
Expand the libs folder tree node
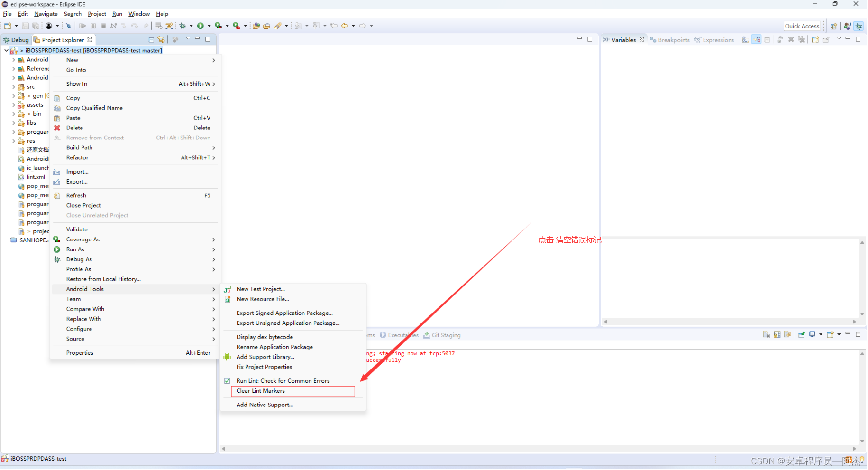click(x=13, y=123)
